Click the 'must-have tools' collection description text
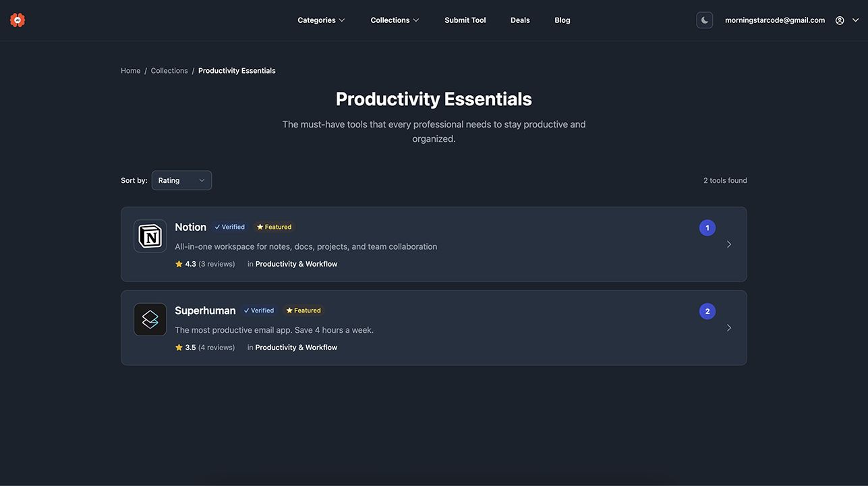The width and height of the screenshot is (868, 486). 434,132
